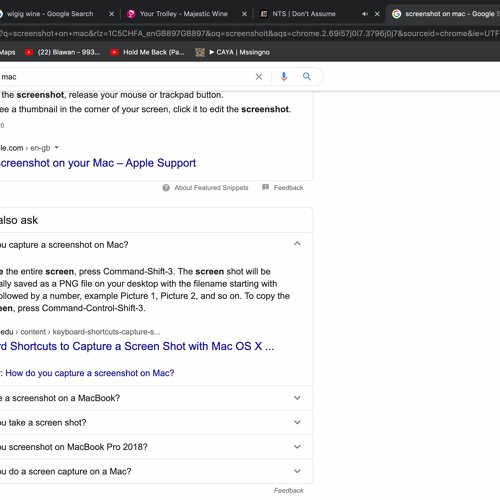Screen dimensions: 500x500
Task: Click the browser address bar URL
Action: [250, 34]
